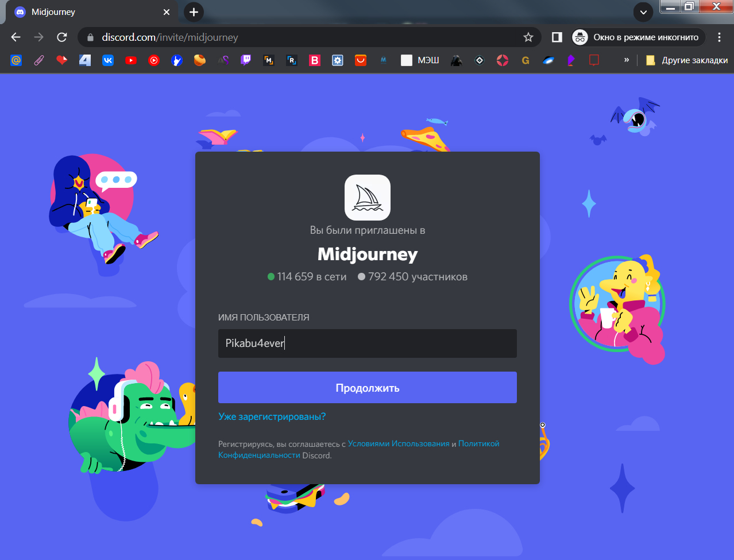Screen dimensions: 734x560
Task: Open the YouTube Music bookmark
Action: pos(154,60)
